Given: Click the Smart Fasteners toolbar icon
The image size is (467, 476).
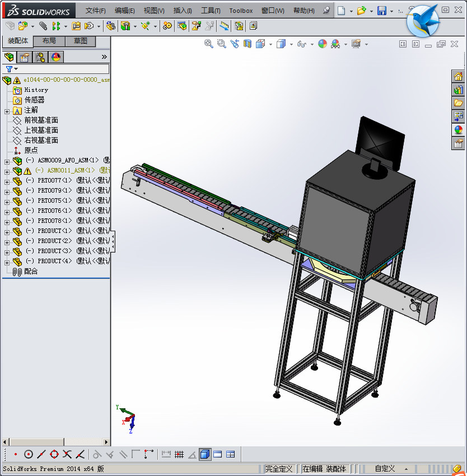Looking at the screenshot, I should (x=76, y=26).
